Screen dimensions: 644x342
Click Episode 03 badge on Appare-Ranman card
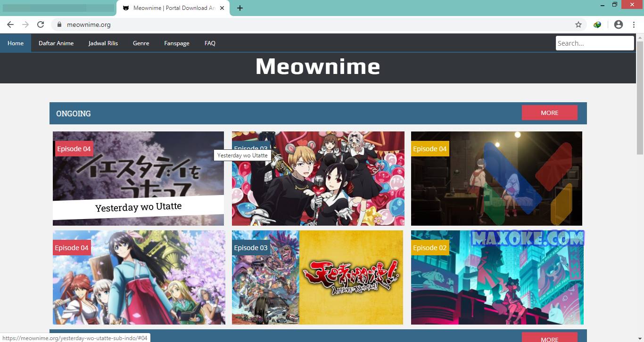(251, 247)
